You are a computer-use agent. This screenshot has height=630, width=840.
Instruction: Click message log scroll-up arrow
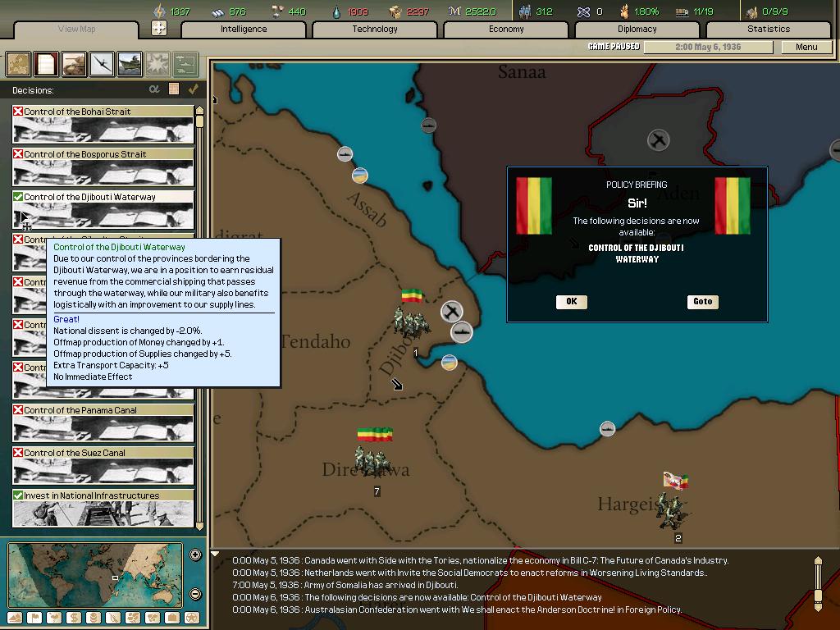[818, 560]
